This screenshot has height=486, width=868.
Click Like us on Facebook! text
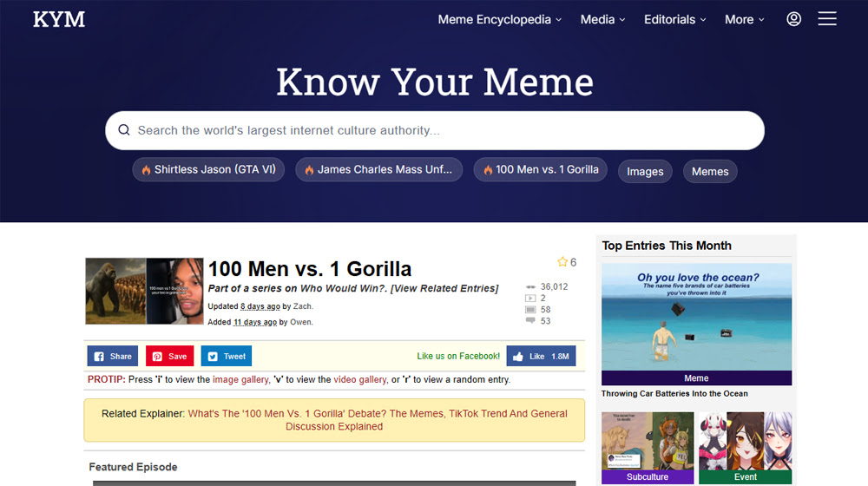pyautogui.click(x=458, y=356)
